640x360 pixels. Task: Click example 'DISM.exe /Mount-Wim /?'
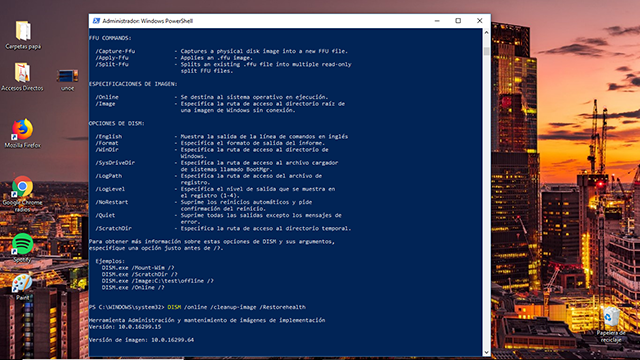click(138, 268)
